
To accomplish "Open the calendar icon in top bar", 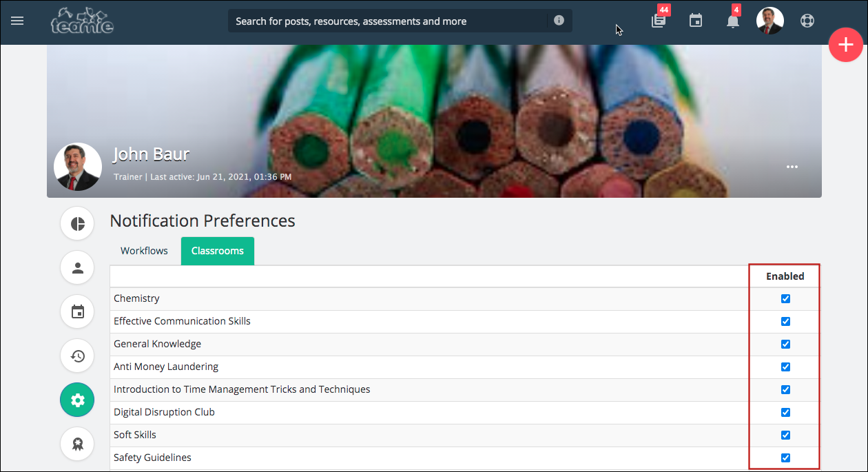I will tap(696, 21).
